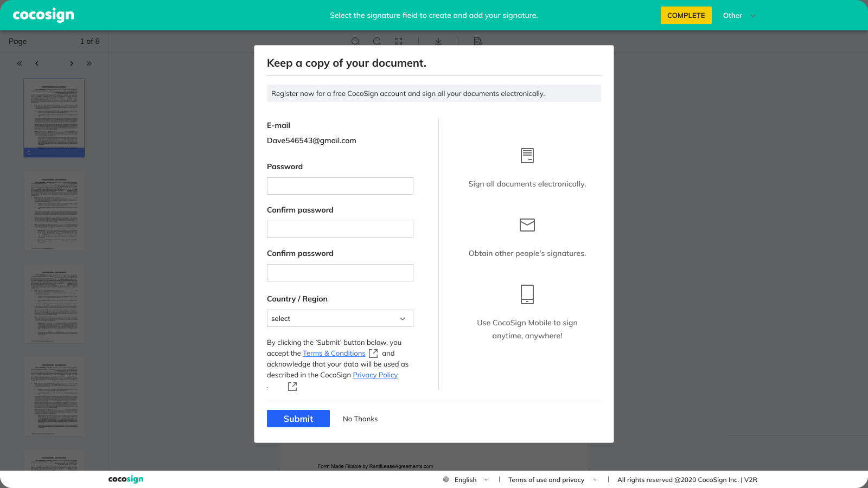
Task: Open the Country / Region select dropdown
Action: coord(340,318)
